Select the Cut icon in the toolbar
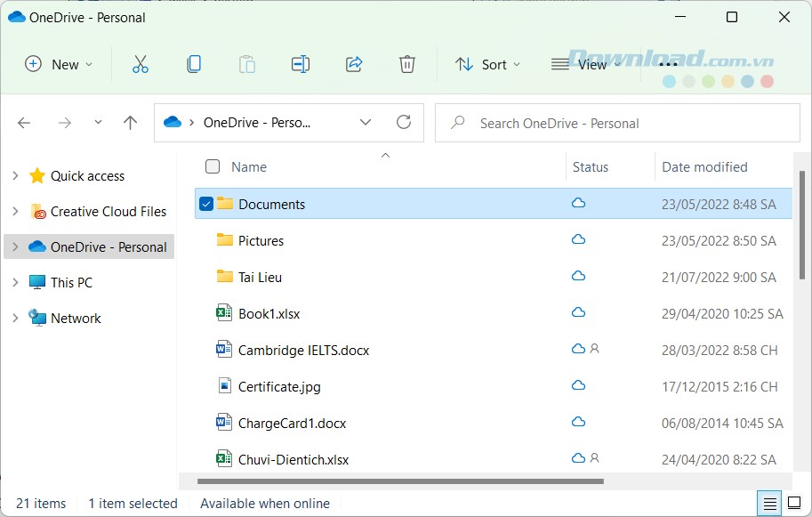The height and width of the screenshot is (517, 812). point(140,63)
